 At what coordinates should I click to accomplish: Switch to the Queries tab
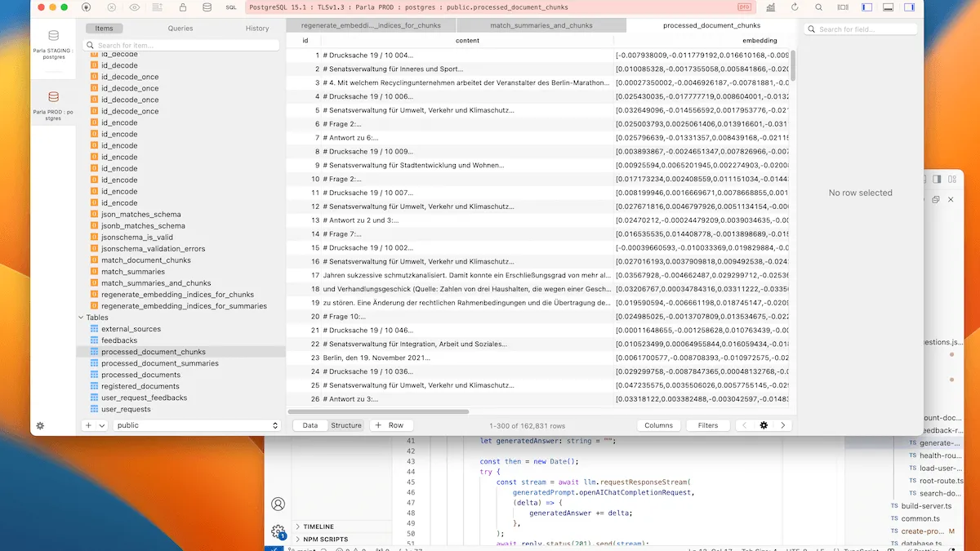point(180,28)
